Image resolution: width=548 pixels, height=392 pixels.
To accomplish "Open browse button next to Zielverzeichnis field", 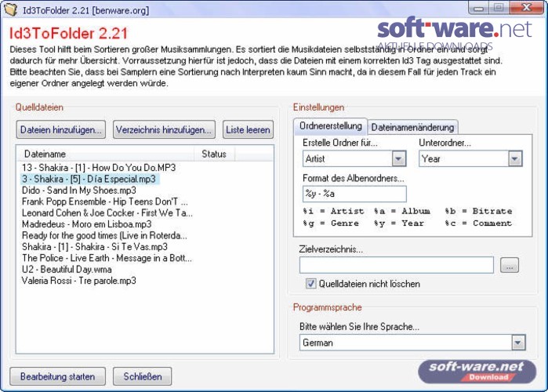I will [510, 265].
